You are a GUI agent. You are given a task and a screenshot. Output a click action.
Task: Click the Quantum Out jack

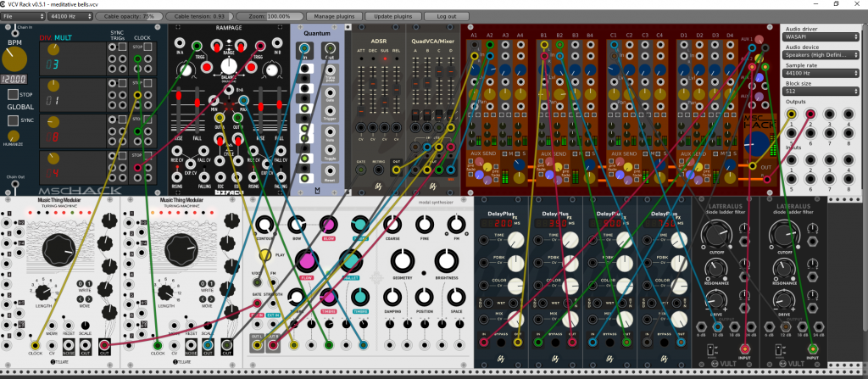330,49
